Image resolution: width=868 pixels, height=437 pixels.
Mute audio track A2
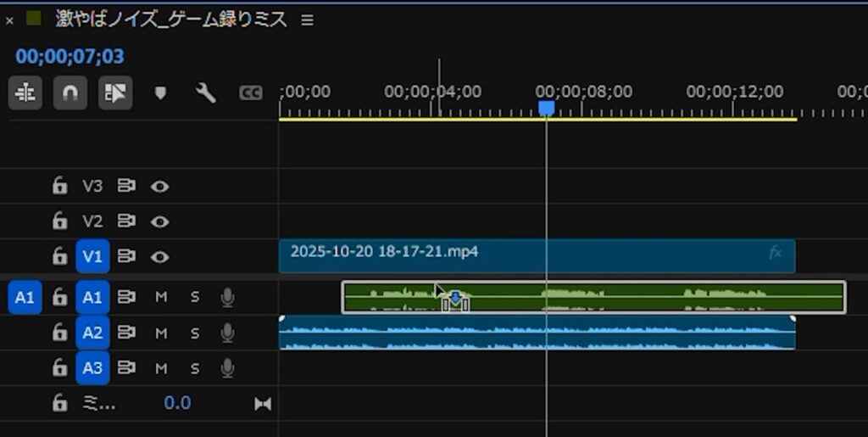click(x=160, y=333)
